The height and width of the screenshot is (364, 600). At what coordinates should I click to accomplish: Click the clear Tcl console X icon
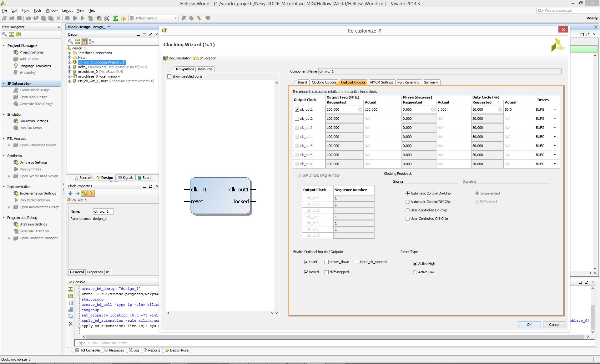[x=71, y=324]
